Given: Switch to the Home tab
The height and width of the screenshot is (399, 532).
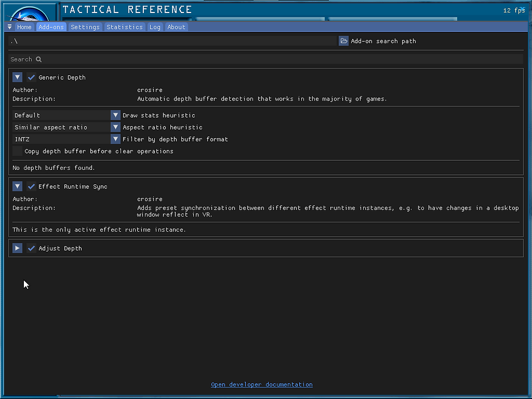Looking at the screenshot, I should 24,27.
